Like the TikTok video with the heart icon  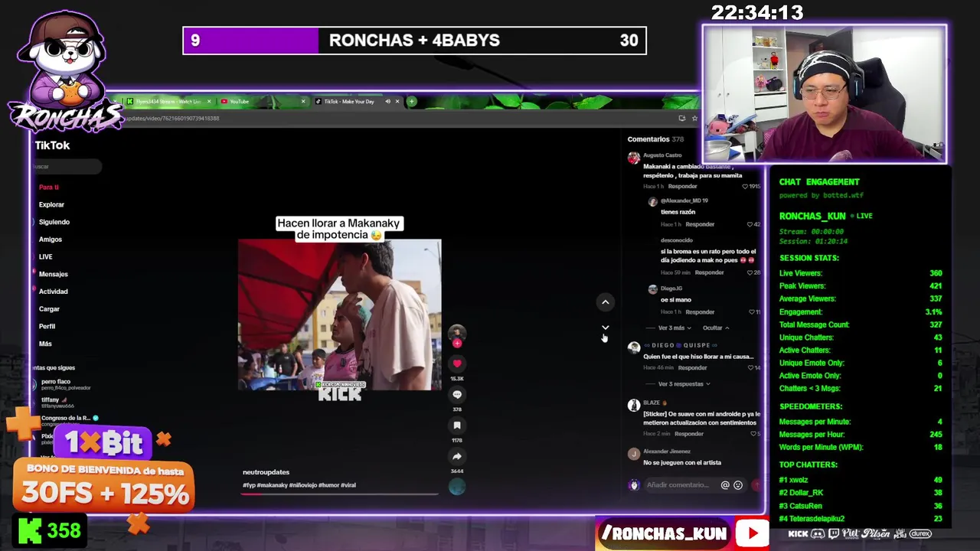(x=457, y=364)
